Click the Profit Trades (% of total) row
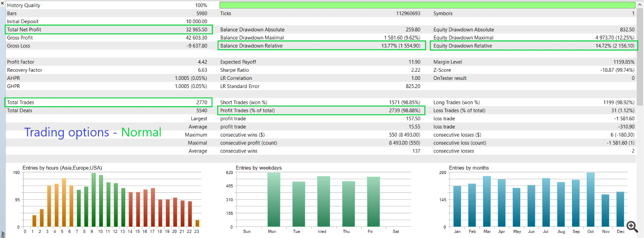 point(322,110)
